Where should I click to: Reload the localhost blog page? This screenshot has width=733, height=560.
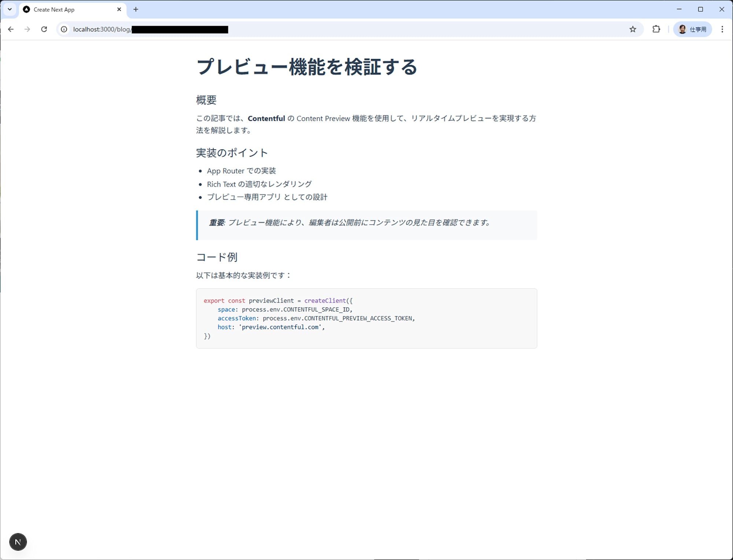(44, 29)
